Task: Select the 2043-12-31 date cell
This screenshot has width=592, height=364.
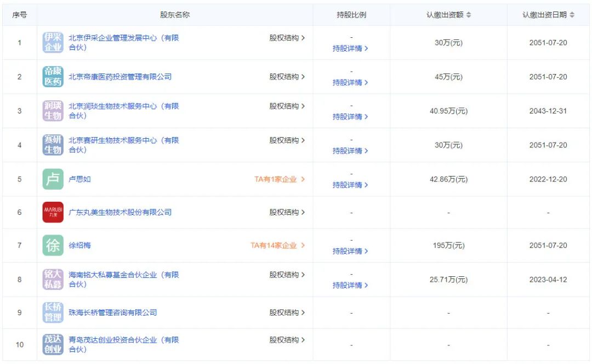Action: 548,111
